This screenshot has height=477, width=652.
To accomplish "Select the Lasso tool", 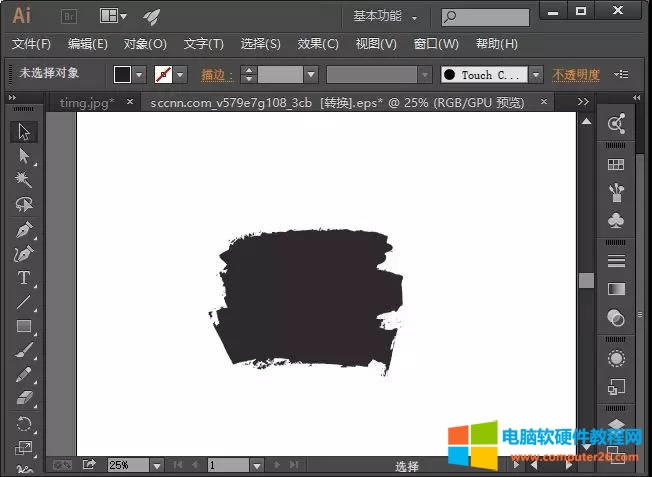I will tap(24, 204).
